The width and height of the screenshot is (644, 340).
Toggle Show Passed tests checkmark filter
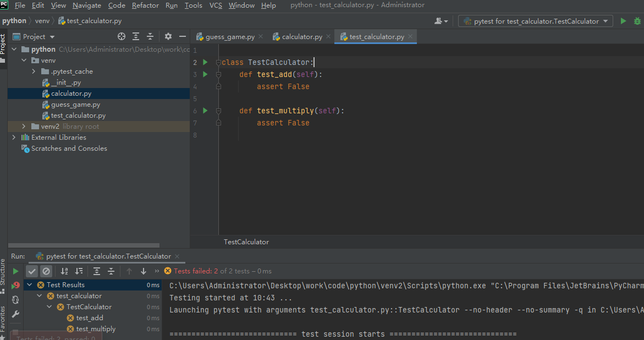31,271
